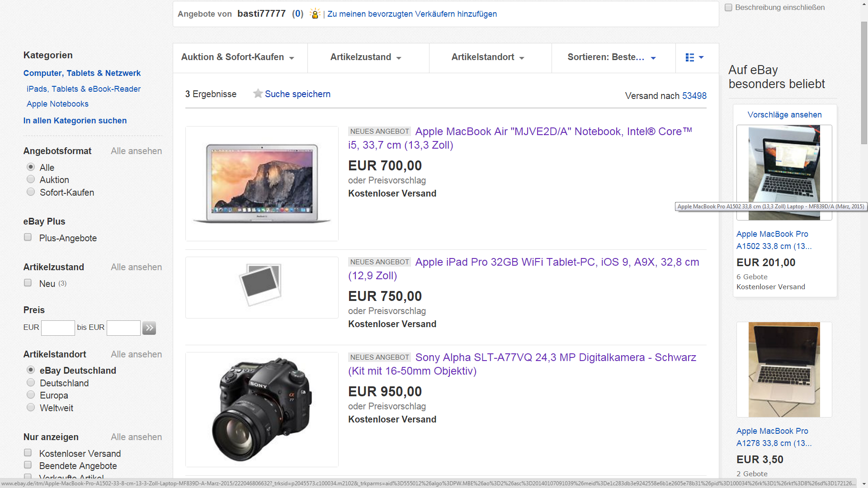
Task: Focus the minimum EUR price input field
Action: coord(58,328)
